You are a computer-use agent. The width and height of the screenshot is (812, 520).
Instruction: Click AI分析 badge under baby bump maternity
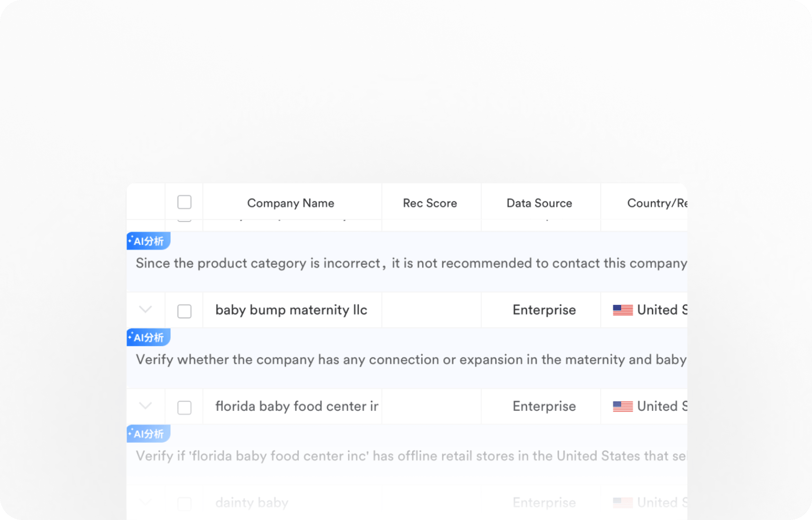(148, 337)
